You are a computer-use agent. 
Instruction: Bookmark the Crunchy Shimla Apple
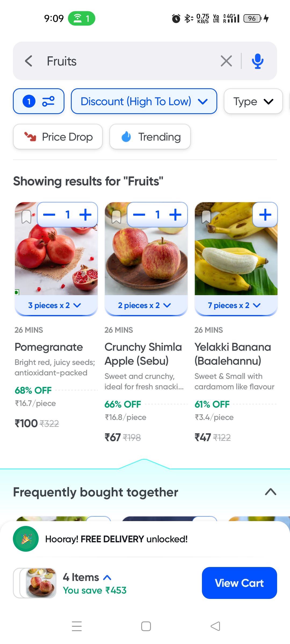click(116, 217)
